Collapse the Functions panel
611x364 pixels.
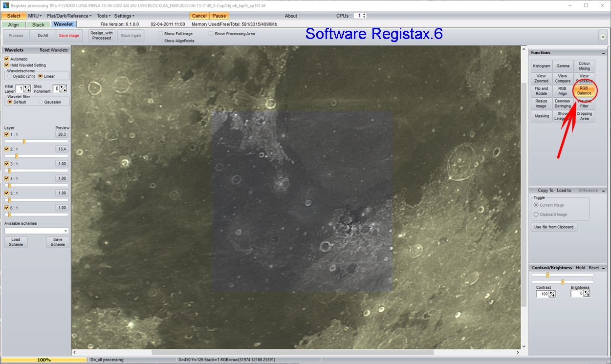[x=604, y=53]
